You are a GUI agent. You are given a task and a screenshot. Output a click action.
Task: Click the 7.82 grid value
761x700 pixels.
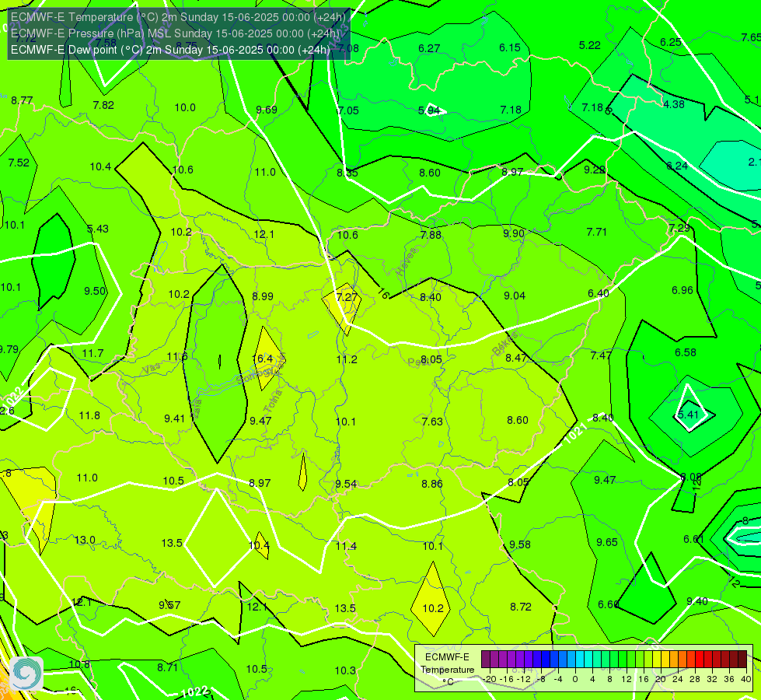click(103, 105)
